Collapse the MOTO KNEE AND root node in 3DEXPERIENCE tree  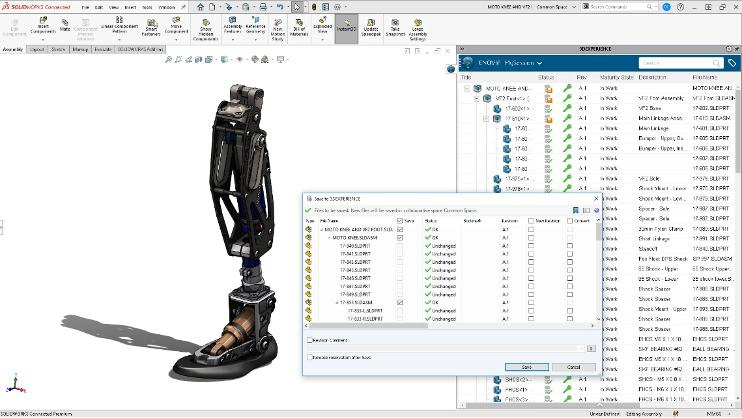(x=467, y=88)
